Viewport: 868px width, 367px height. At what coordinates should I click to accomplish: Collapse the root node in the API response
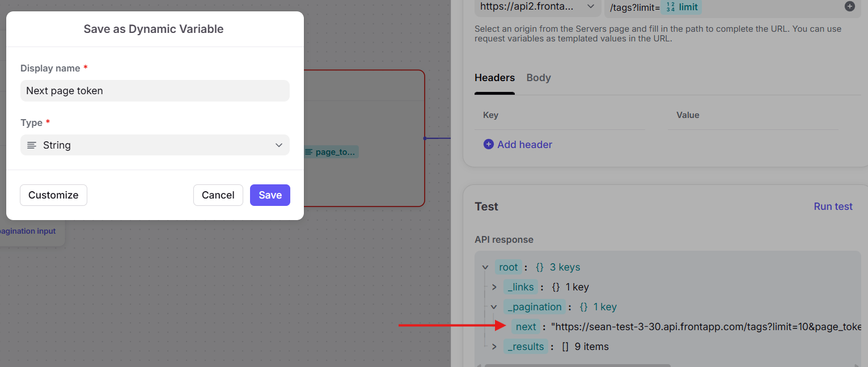[485, 267]
